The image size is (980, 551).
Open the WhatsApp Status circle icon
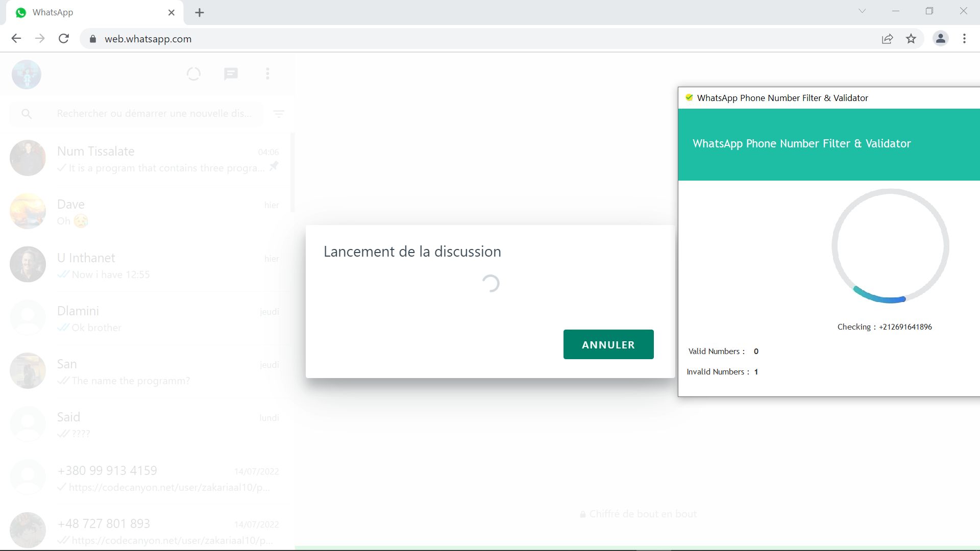point(193,74)
